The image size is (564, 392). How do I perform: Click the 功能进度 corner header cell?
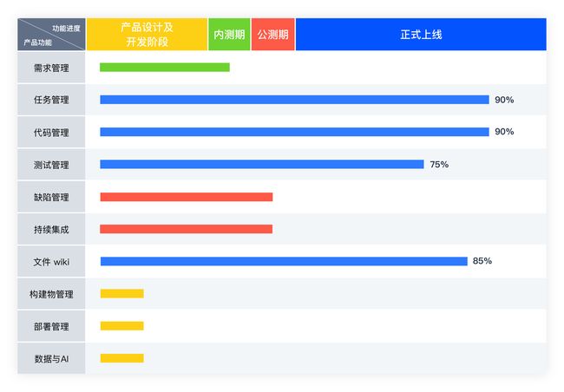51,35
